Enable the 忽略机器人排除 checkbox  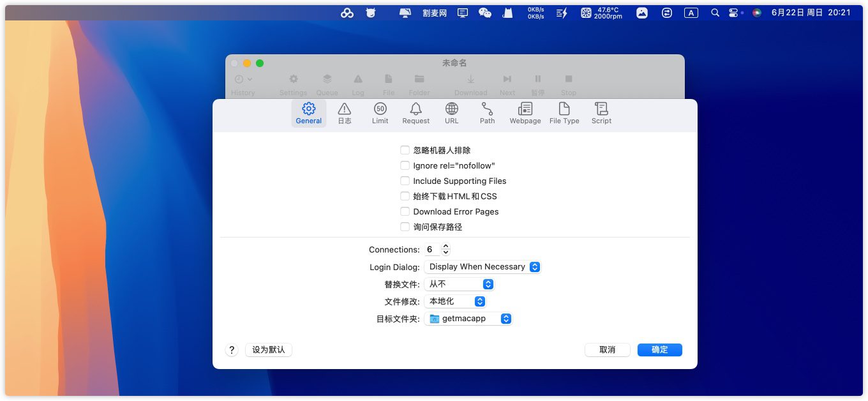point(405,150)
